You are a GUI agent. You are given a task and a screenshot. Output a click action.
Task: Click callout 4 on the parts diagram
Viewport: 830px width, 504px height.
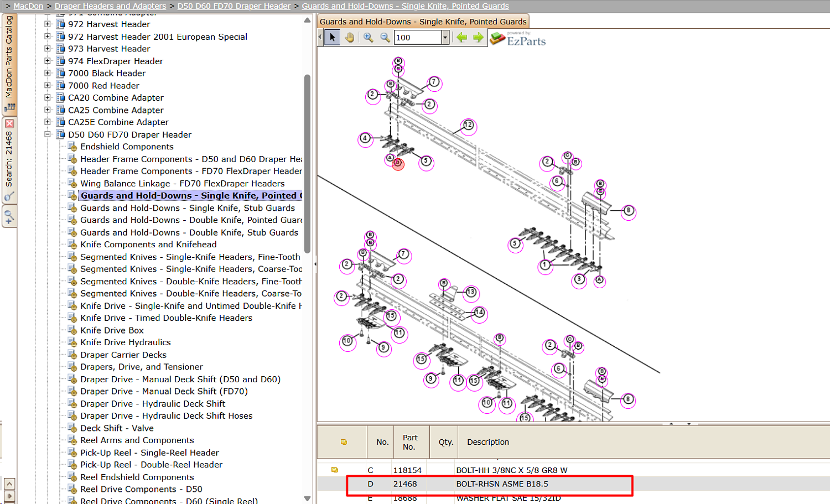(365, 138)
